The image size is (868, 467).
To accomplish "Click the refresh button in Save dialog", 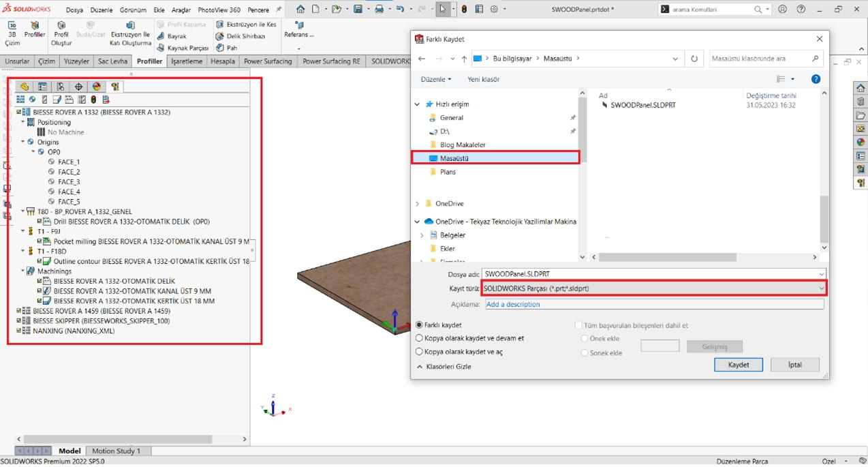I will [694, 59].
